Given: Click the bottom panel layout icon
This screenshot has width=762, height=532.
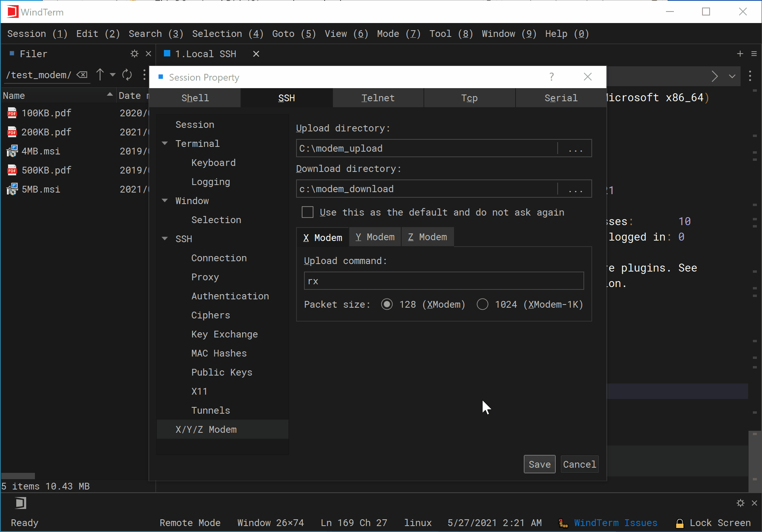Looking at the screenshot, I should coord(21,503).
